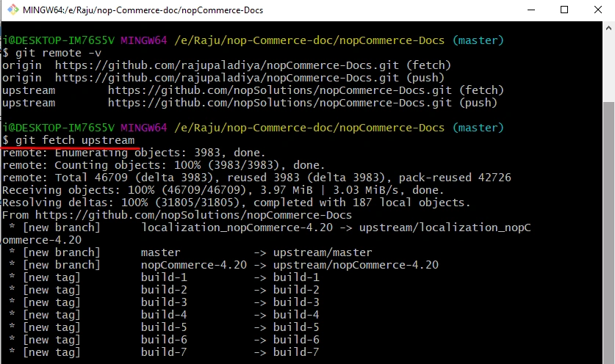Image resolution: width=615 pixels, height=364 pixels.
Task: Click the window title text MINGW64 path
Action: point(143,10)
